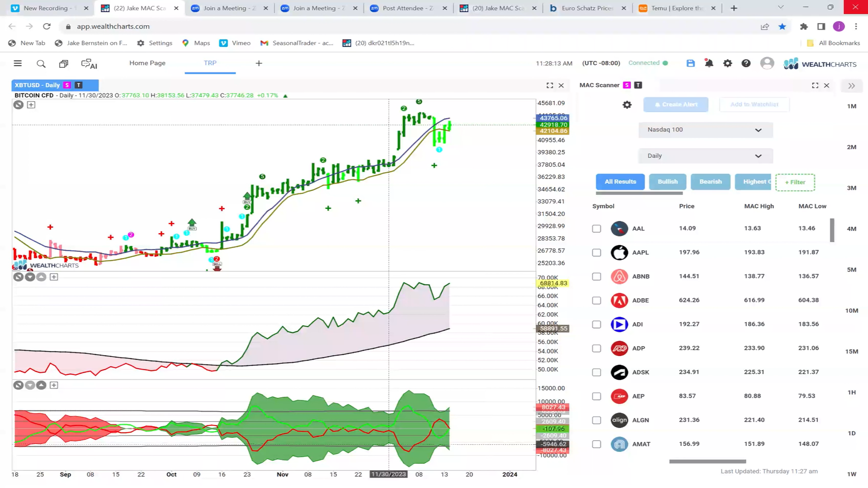The image size is (868, 488).
Task: Tick the AAL row checkbox
Action: click(x=597, y=229)
